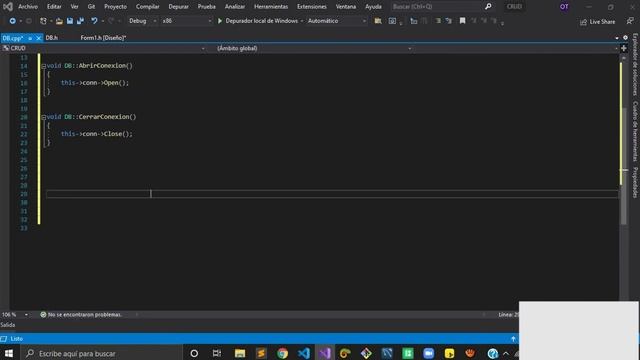Viewport: 640px width, 360px height.
Task: Save the current file with floppy icon
Action: (x=70, y=21)
